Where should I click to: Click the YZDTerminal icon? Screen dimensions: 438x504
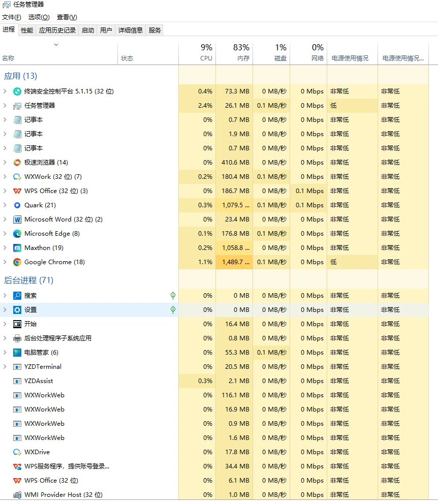(17, 367)
